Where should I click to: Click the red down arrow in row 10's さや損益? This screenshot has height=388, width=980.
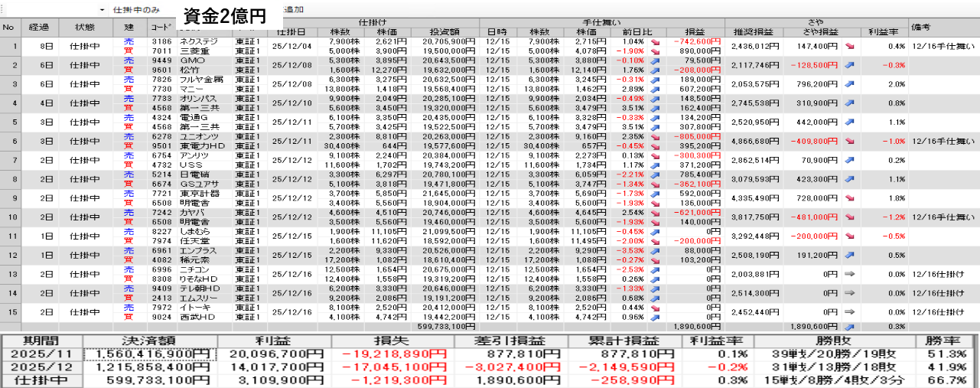(x=850, y=217)
